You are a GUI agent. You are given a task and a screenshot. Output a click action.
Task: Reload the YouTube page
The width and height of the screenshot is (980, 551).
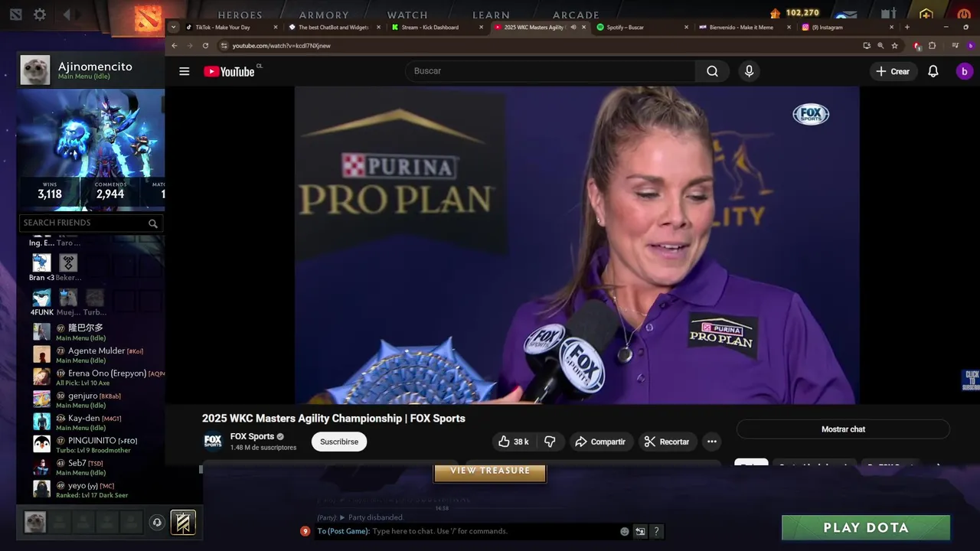pos(205,45)
